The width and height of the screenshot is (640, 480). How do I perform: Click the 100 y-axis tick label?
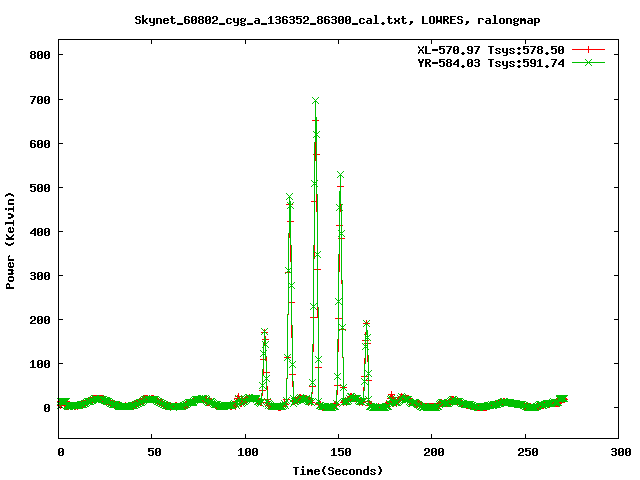pos(40,364)
